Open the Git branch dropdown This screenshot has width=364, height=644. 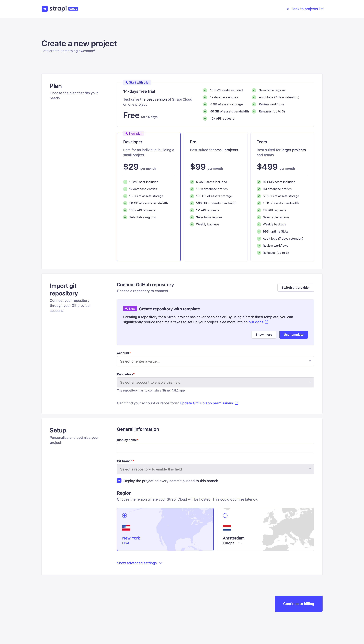pos(215,469)
